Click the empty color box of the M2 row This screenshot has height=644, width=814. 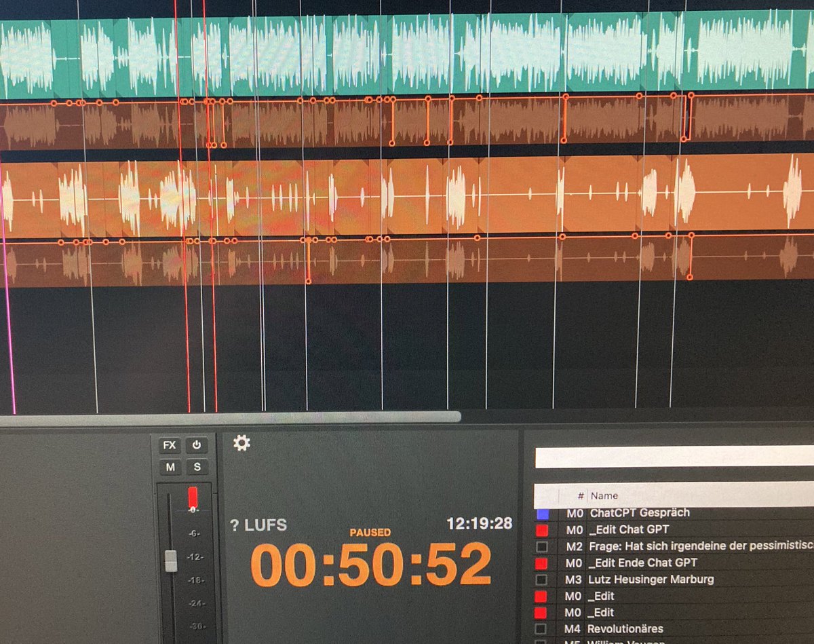(541, 547)
